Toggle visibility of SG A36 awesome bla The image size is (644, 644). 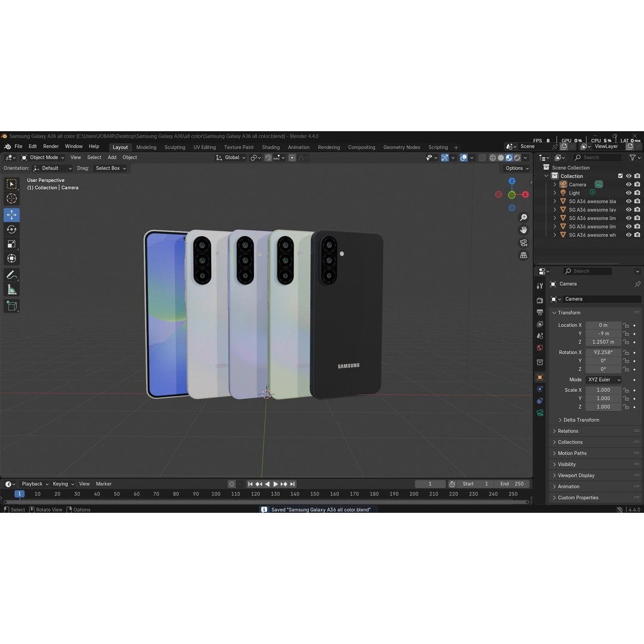coord(629,202)
